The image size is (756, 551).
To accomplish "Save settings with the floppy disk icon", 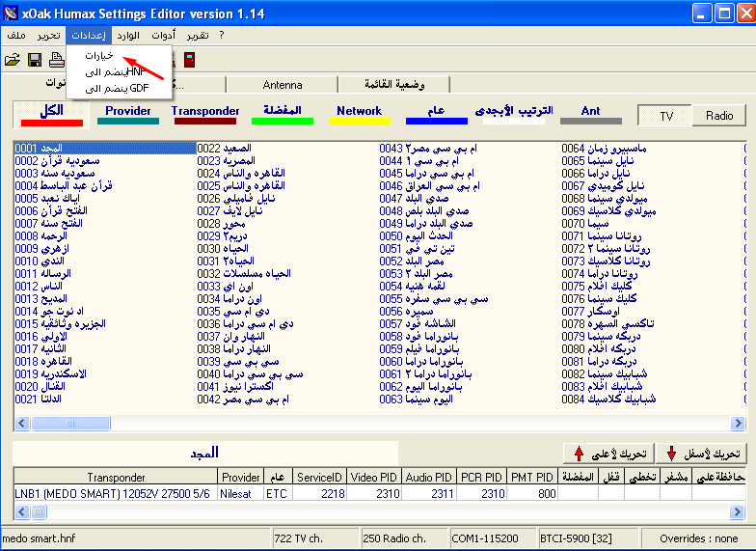I will click(x=35, y=60).
